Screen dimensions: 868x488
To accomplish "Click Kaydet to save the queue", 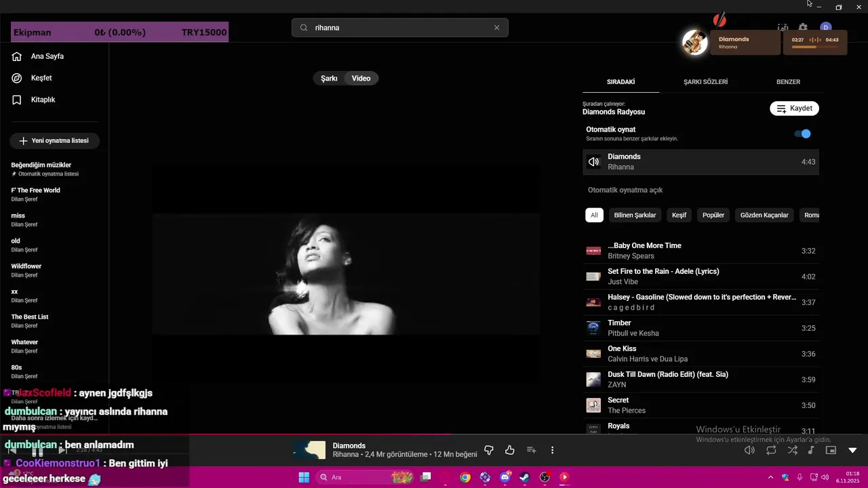I will click(794, 108).
